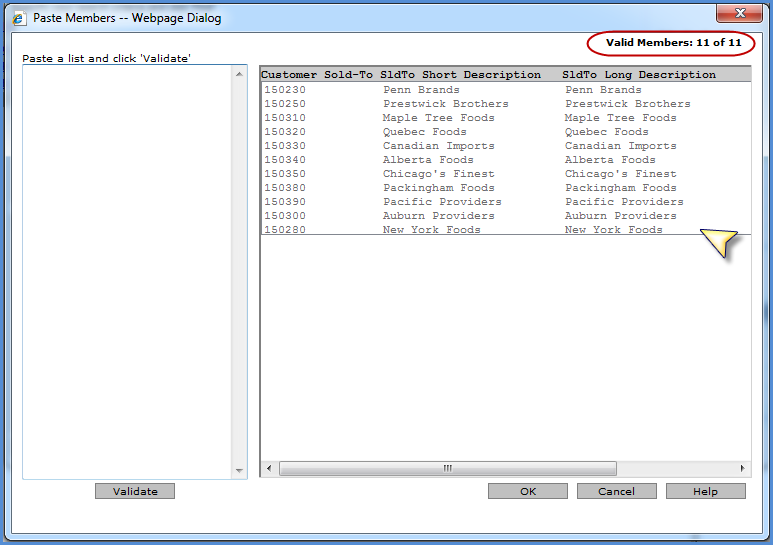773x545 pixels.
Task: Click Auburn Providers long description
Action: pyautogui.click(x=621, y=216)
